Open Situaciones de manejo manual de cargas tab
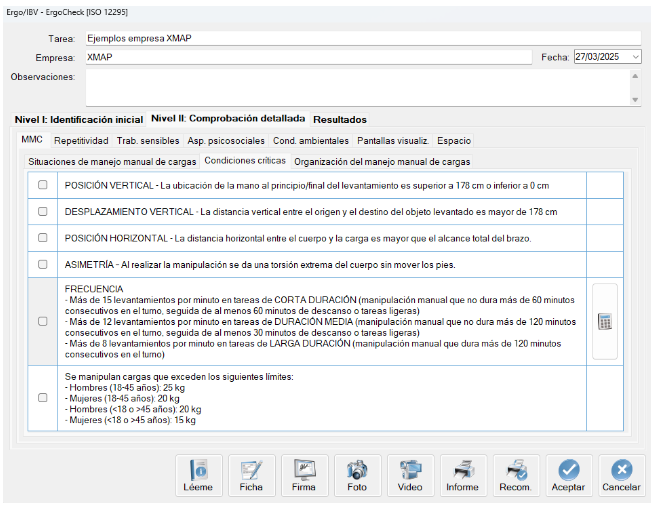The height and width of the screenshot is (506, 655). (112, 162)
